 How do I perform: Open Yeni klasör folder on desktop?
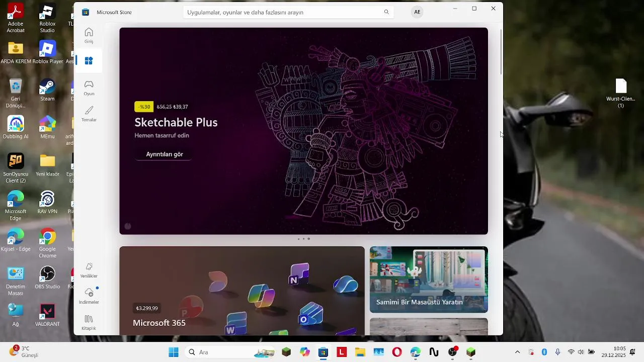(47, 165)
